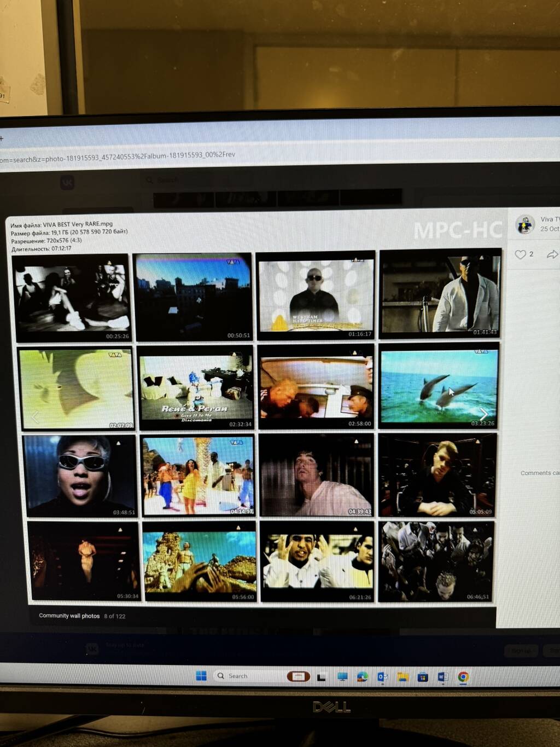Open a new browser tab with plus button
560x747 pixels.
(2, 138)
